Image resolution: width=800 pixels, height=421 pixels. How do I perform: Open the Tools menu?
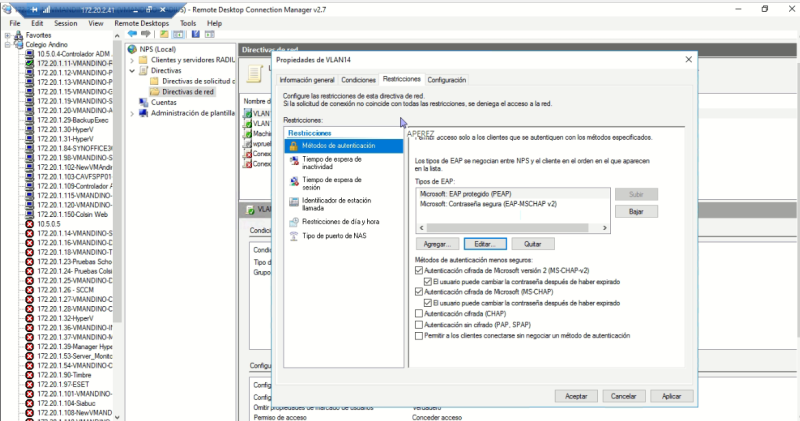[x=188, y=23]
